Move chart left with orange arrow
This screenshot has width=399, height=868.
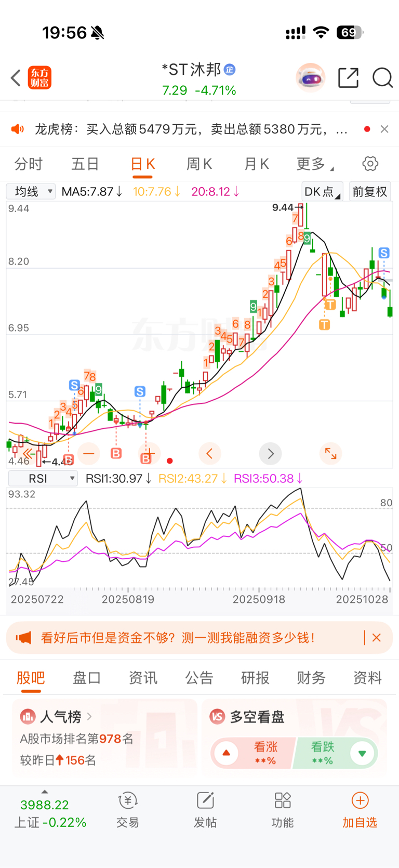[x=210, y=454]
